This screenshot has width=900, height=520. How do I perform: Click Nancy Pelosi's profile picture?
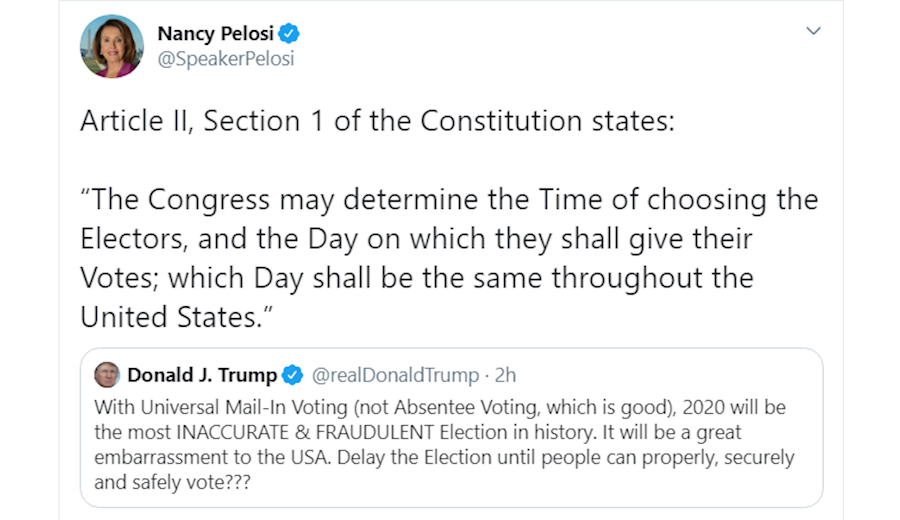tap(112, 46)
